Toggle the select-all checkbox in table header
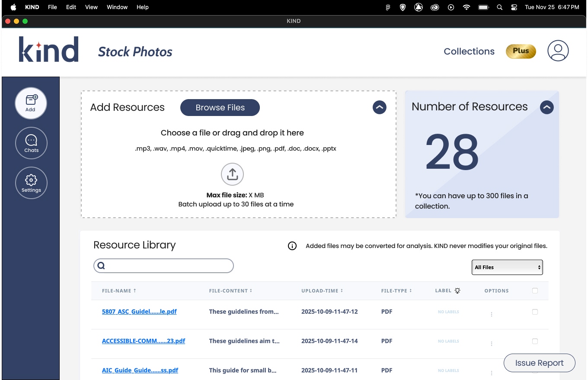This screenshot has height=380, width=588. click(535, 291)
